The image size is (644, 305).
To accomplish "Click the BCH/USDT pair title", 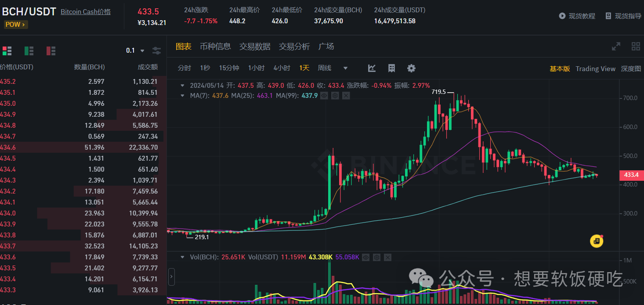I will 28,11.
